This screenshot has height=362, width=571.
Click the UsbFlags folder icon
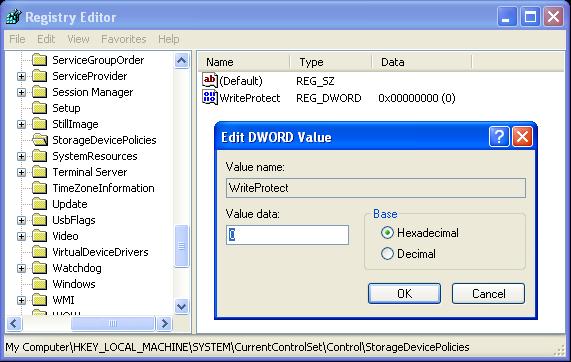click(39, 220)
